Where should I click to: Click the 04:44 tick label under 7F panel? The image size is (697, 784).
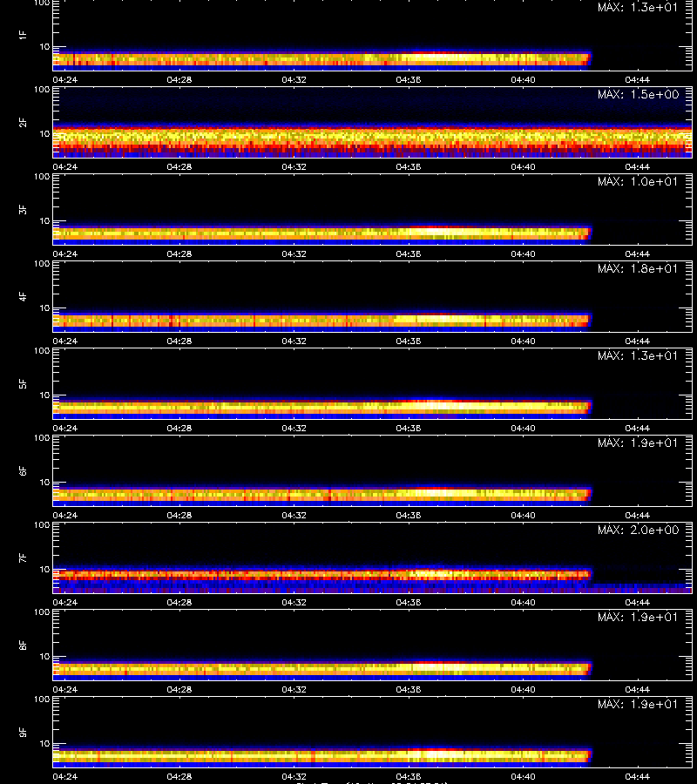(x=638, y=602)
